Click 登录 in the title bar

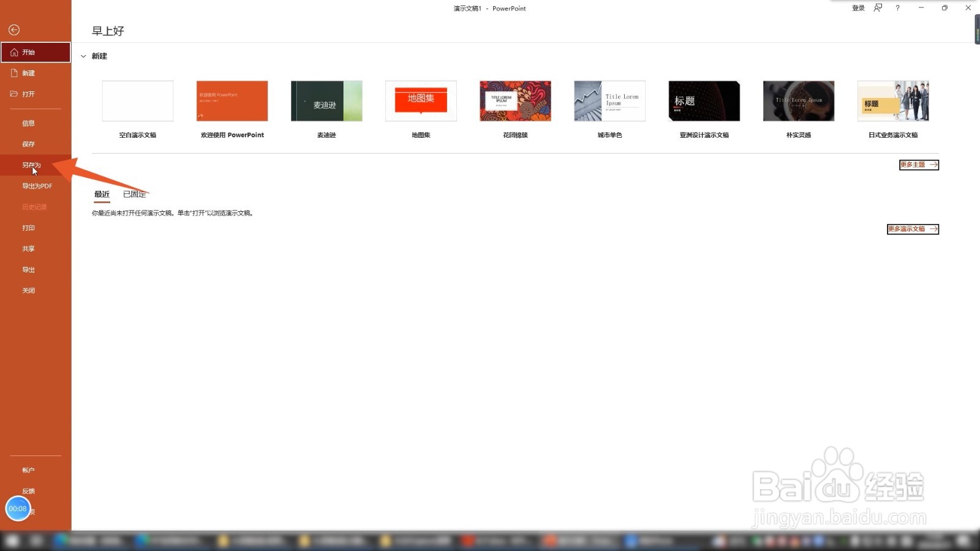click(x=858, y=8)
